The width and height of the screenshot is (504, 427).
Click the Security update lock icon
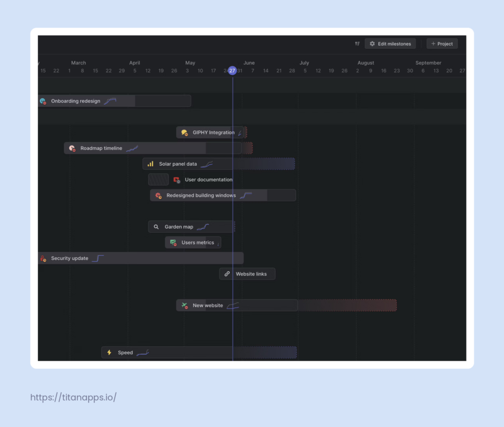coord(43,258)
